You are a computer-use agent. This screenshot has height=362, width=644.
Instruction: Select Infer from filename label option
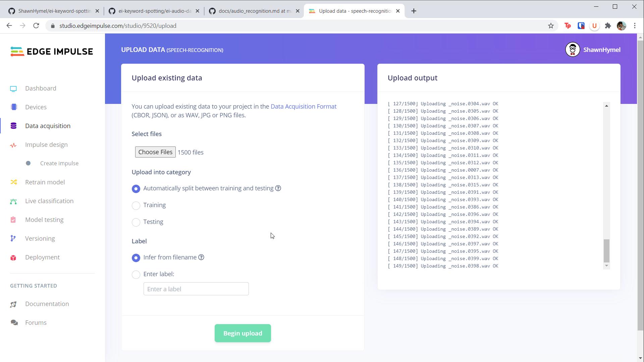point(136,257)
